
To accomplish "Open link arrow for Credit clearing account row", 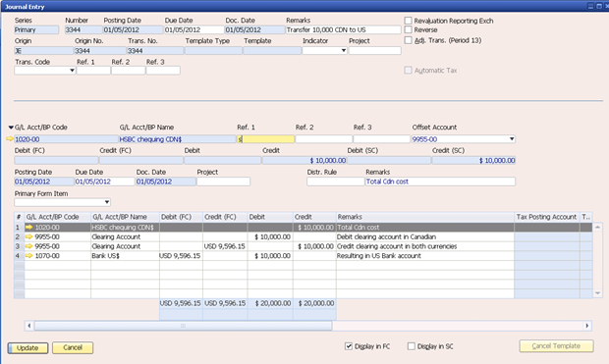I will tap(28, 246).
